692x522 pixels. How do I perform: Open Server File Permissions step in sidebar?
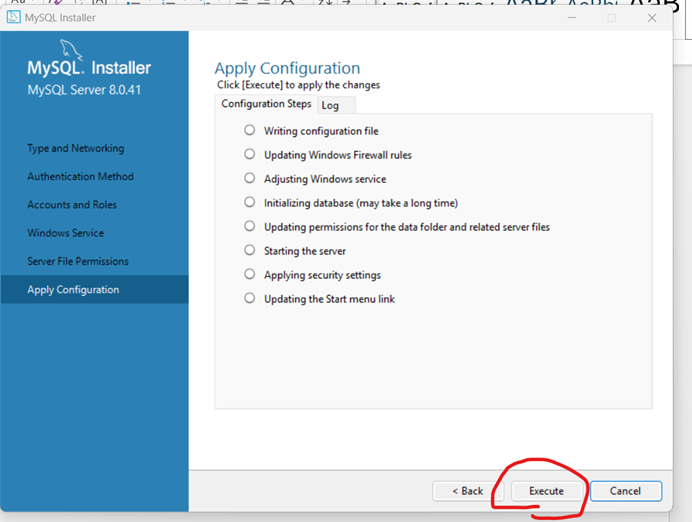pyautogui.click(x=78, y=261)
